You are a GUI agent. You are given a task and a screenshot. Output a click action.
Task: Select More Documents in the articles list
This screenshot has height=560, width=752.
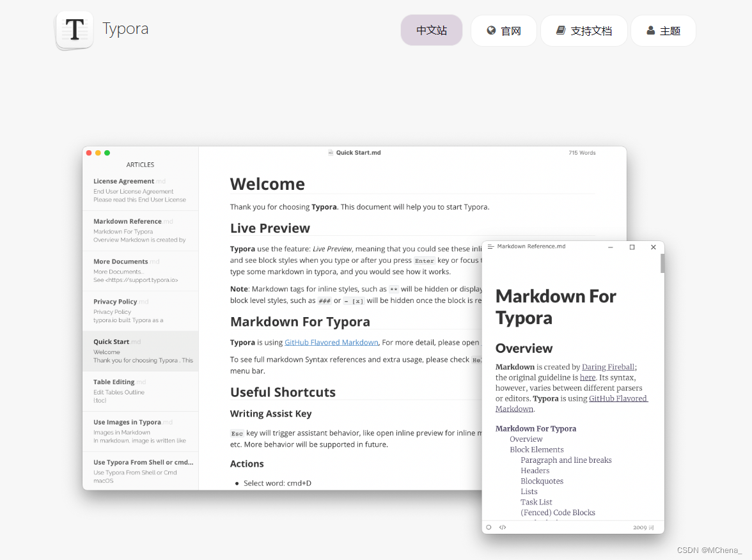(141, 271)
